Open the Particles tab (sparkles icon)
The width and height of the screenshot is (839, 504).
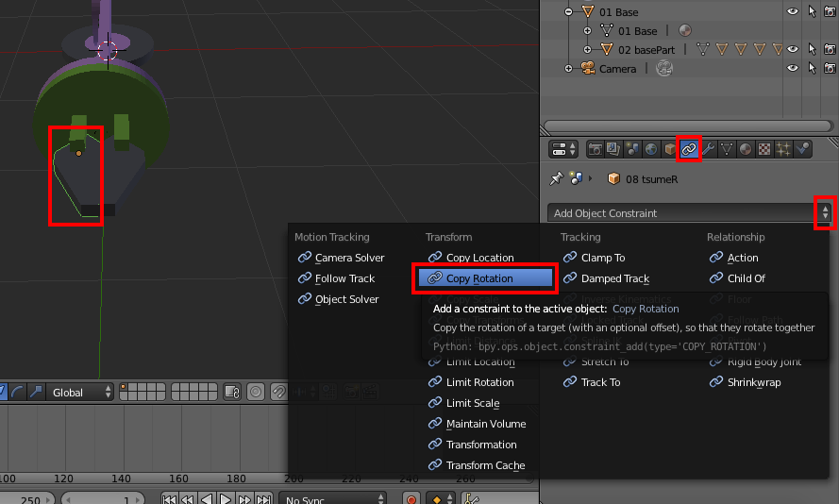783,149
